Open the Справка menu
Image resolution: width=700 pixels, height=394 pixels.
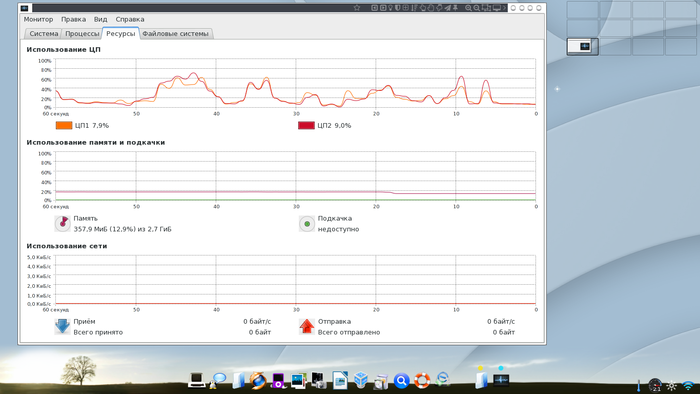click(x=129, y=19)
